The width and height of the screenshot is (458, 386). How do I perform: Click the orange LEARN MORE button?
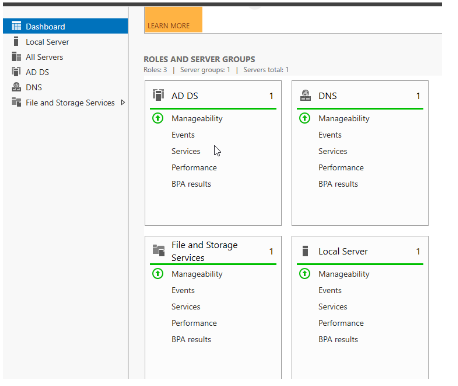pyautogui.click(x=173, y=20)
